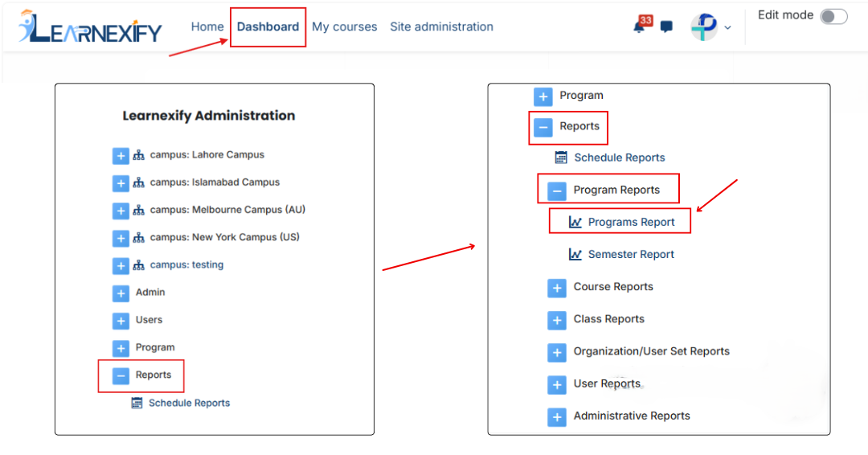
Task: Click calendar icon beside left Schedule Reports
Action: click(137, 403)
